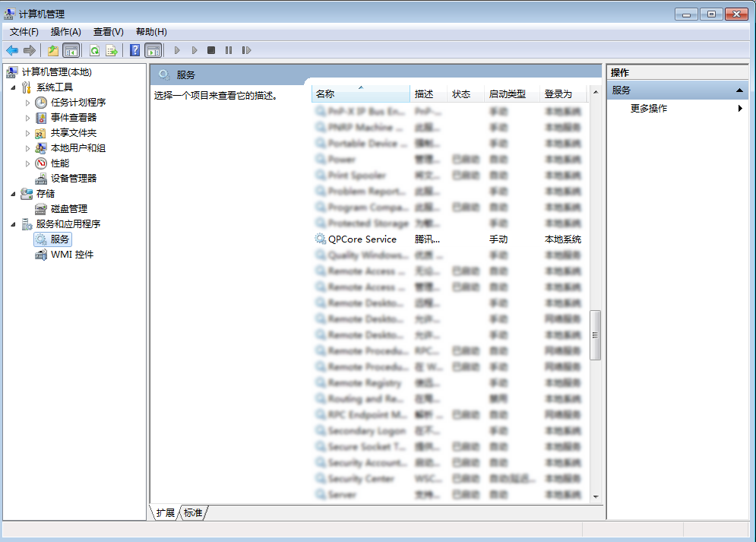The height and width of the screenshot is (542, 756).
Task: Select 任务计划程序 tree node
Action: click(x=78, y=102)
